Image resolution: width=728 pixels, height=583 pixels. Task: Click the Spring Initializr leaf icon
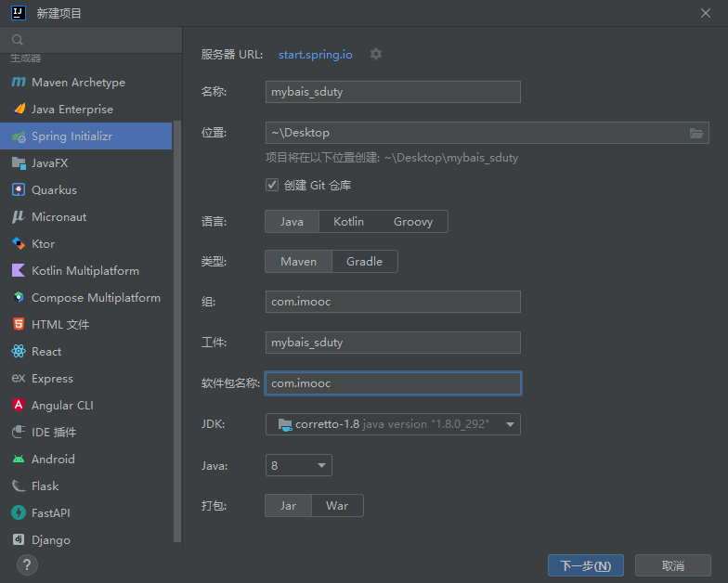pos(19,136)
